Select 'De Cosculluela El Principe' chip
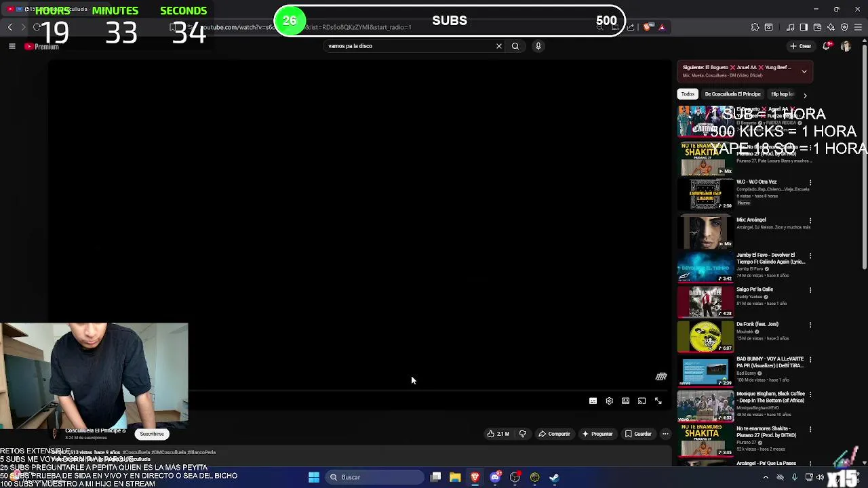Screen dimensions: 868x488 732,94
